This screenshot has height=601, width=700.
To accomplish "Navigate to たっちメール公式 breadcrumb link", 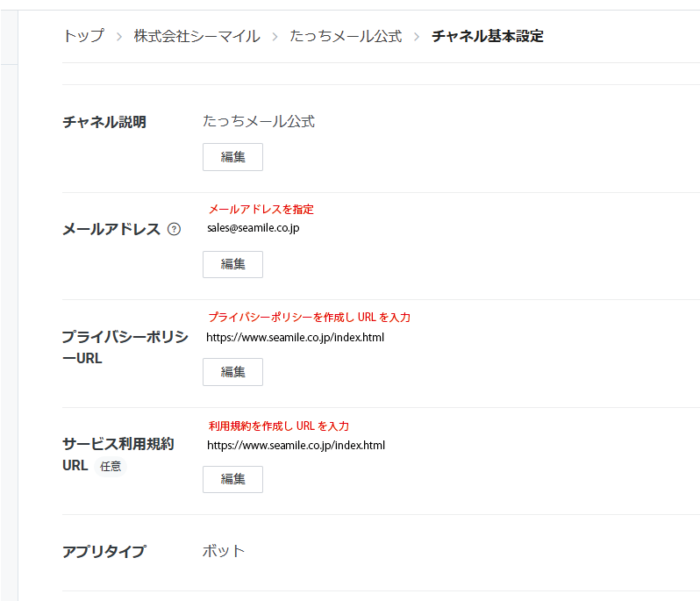I will coord(346,36).
